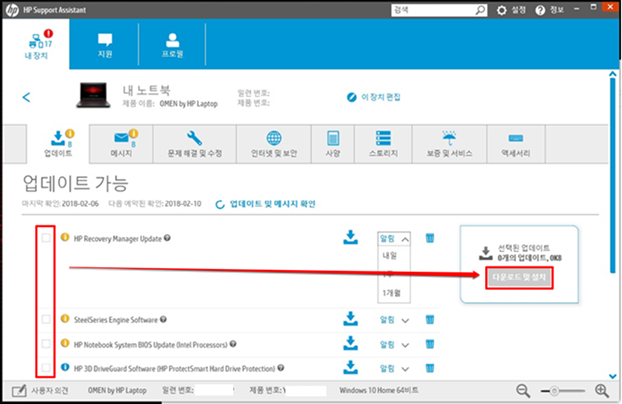
Task: Click the scrollbar down arrow
Action: [612, 376]
